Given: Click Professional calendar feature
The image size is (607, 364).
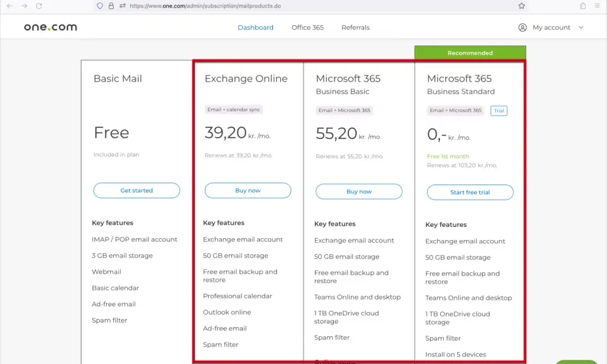Looking at the screenshot, I should (237, 296).
